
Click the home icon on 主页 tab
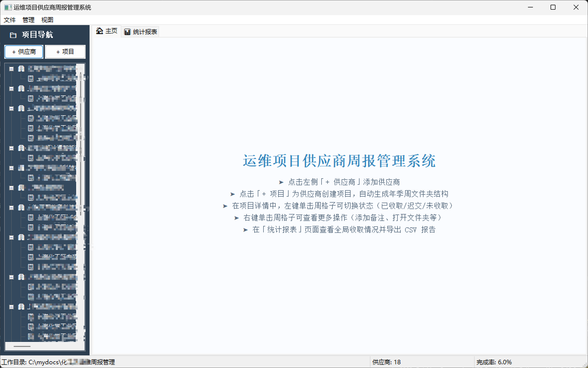99,31
